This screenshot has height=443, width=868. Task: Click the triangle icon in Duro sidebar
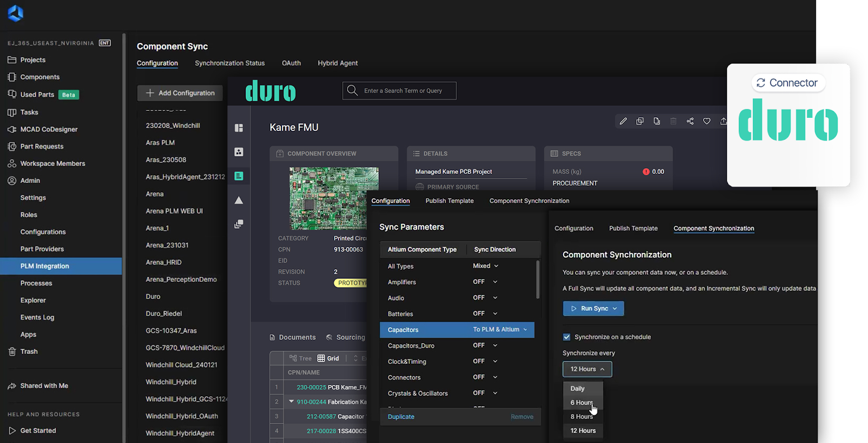(x=239, y=200)
